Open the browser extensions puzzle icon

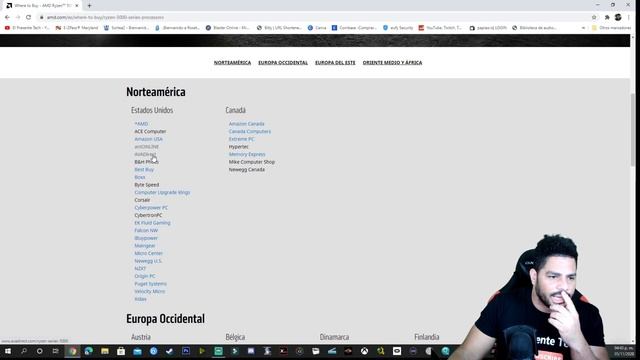click(607, 17)
